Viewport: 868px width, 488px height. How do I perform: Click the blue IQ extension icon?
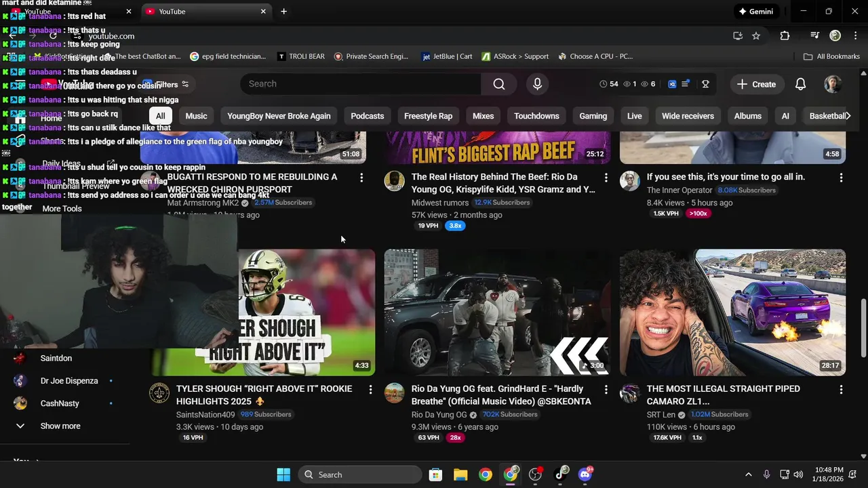point(672,84)
